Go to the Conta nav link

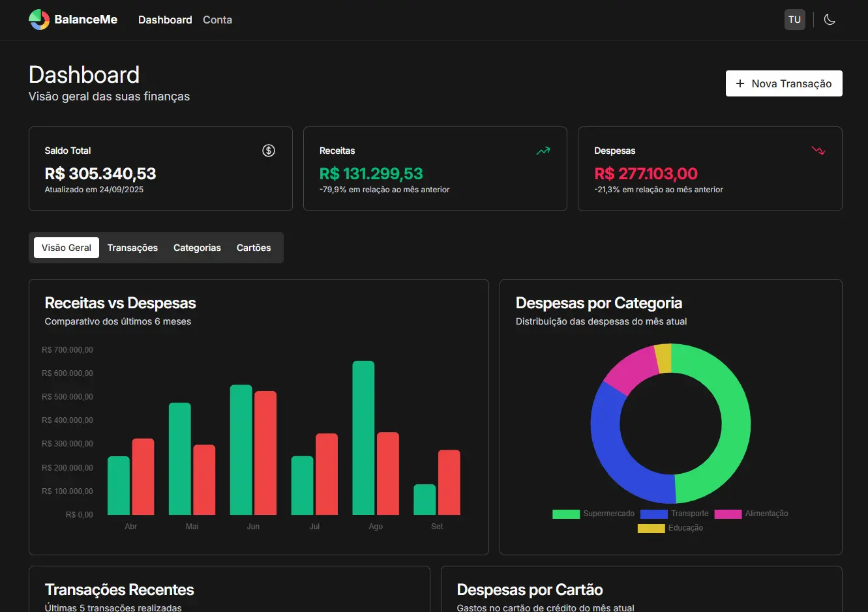coord(217,20)
